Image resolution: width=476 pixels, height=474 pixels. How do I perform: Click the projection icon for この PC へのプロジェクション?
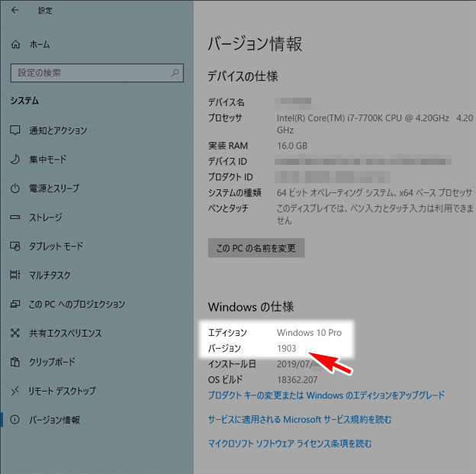pos(15,304)
